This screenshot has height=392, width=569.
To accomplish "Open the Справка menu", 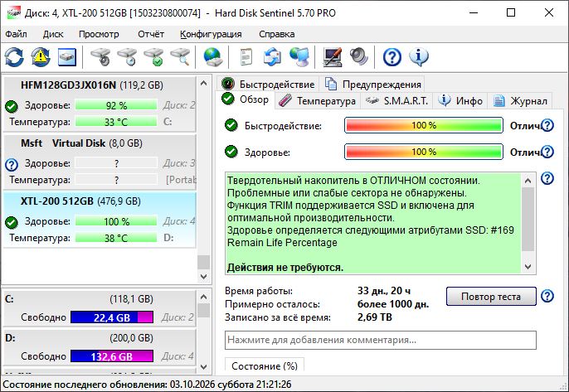I will click(x=276, y=34).
